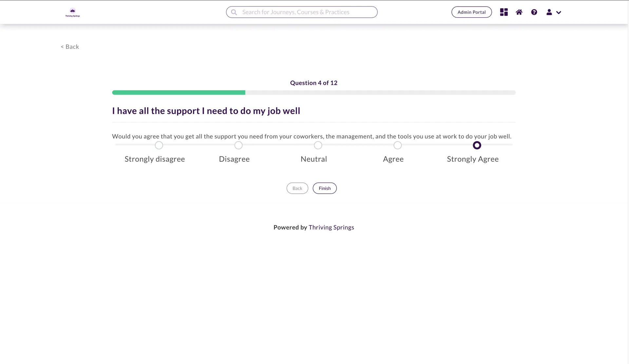This screenshot has width=629, height=364.
Task: Expand the profile dropdown chevron
Action: pos(559,12)
